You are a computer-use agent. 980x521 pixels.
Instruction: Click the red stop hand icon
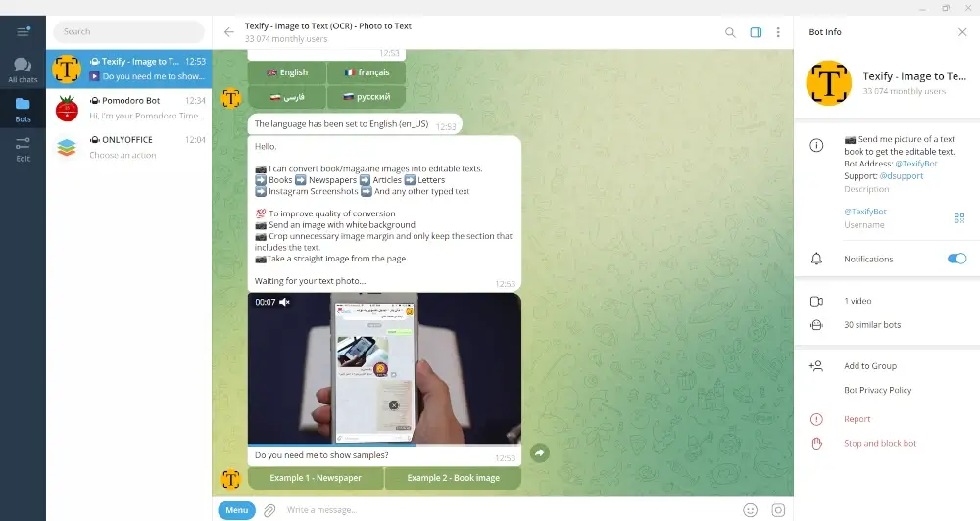(816, 443)
